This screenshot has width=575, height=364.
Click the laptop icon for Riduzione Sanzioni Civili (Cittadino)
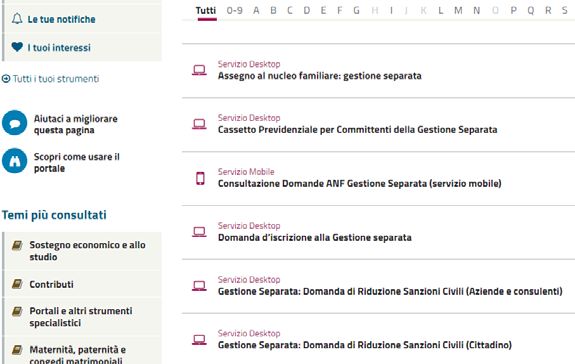click(199, 339)
